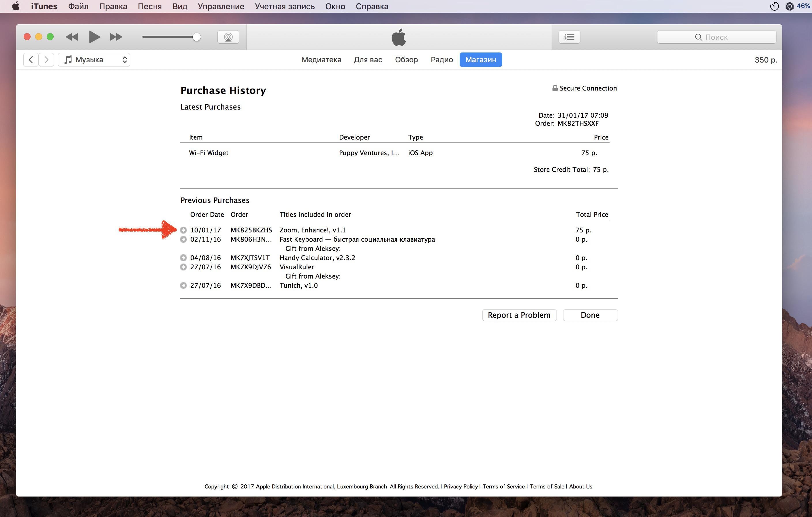Play the current track
The image size is (812, 517).
pyautogui.click(x=94, y=37)
